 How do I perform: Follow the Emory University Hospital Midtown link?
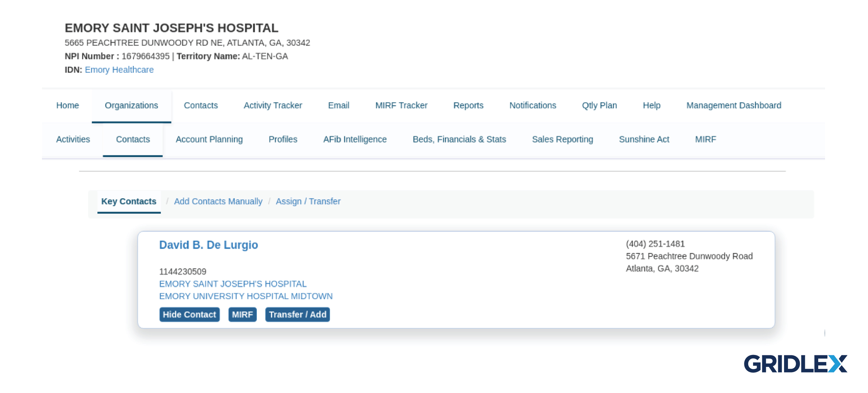pyautogui.click(x=246, y=296)
